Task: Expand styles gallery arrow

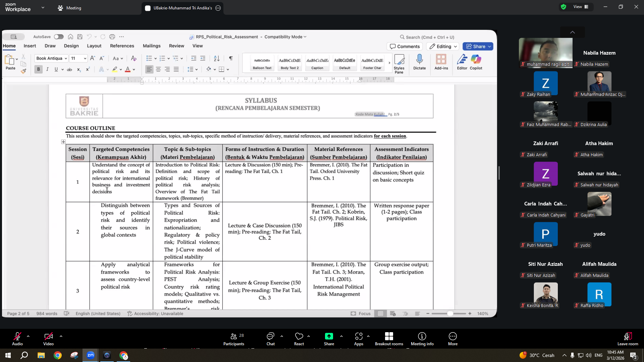Action: (389, 63)
